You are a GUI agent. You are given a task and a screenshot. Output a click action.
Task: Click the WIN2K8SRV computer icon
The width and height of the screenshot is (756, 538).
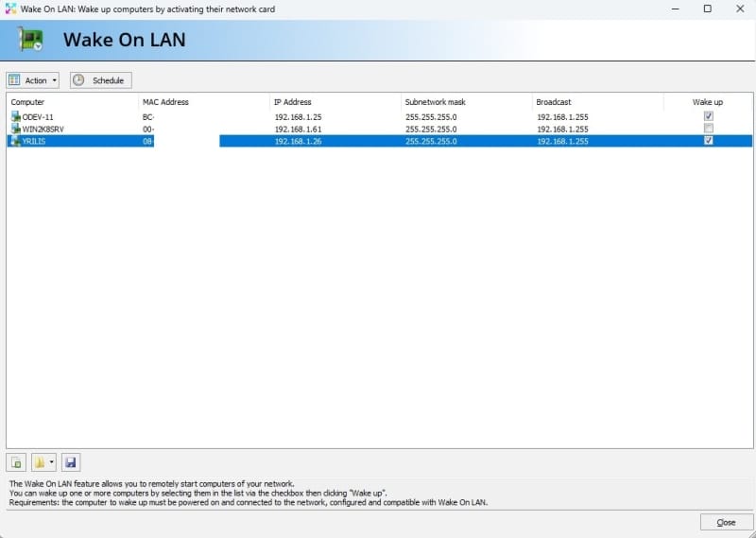[x=15, y=129]
